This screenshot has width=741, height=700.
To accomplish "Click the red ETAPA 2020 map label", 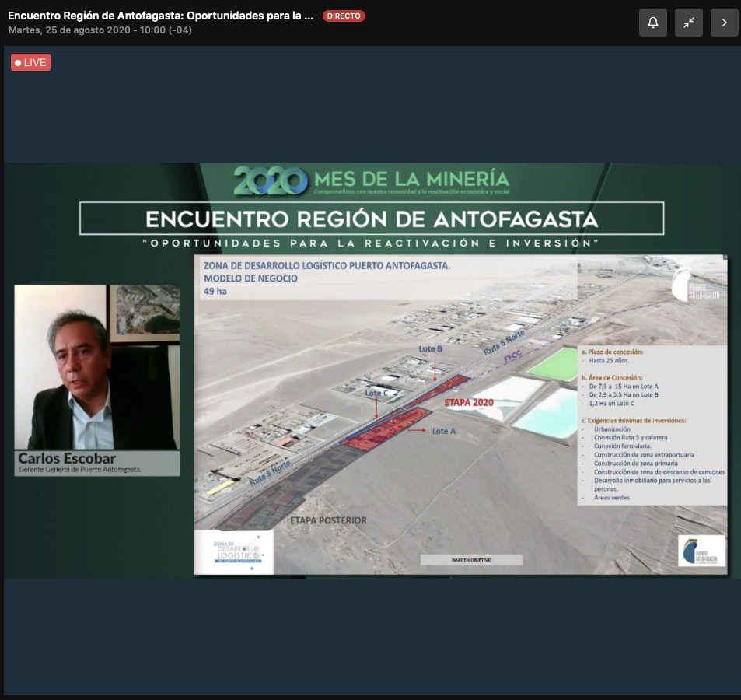I will coord(469,403).
